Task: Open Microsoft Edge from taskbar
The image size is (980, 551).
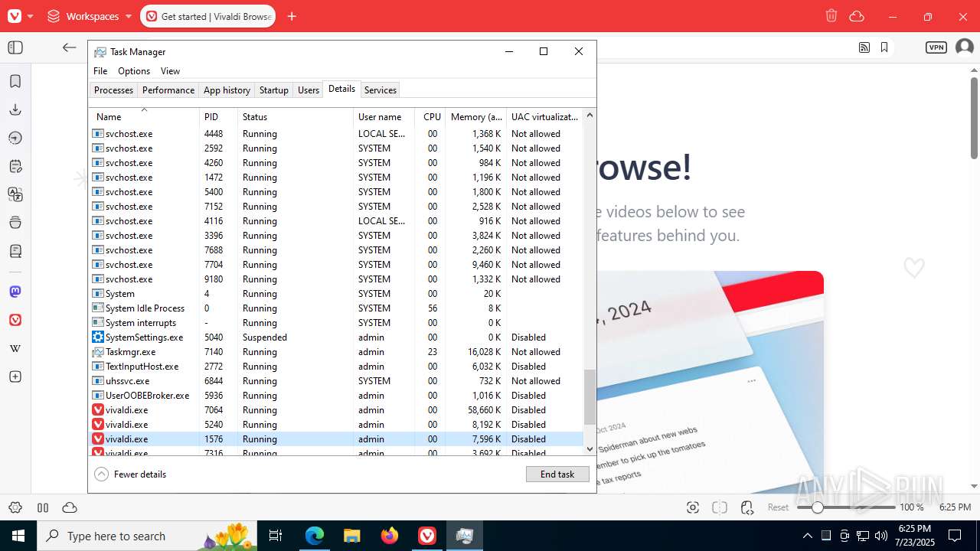Action: (x=315, y=536)
